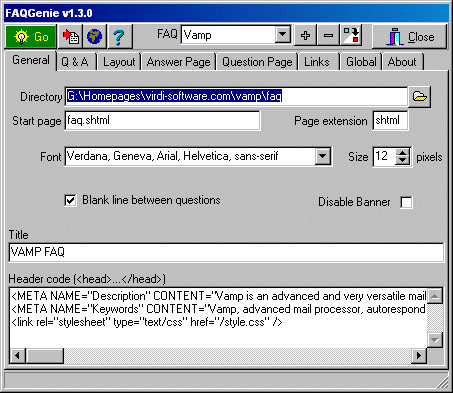The image size is (453, 393).
Task: Toggle Blank line between questions checkbox
Action: coord(70,201)
